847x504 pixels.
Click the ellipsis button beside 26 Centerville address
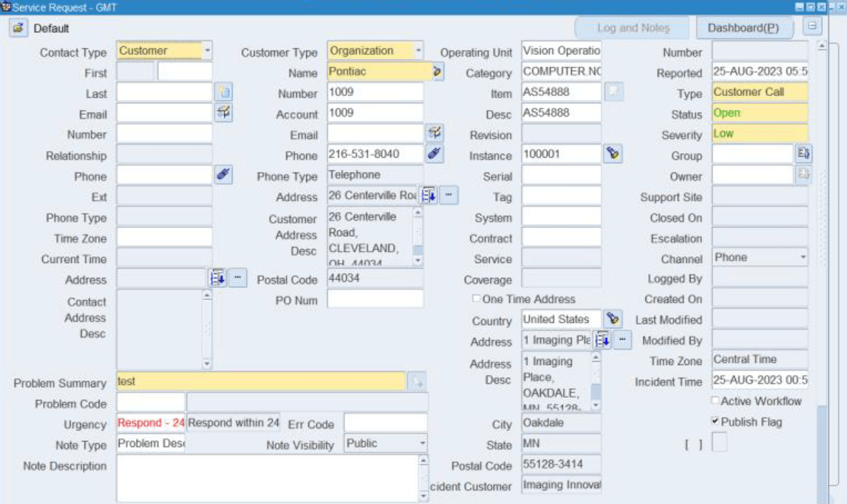pos(449,196)
